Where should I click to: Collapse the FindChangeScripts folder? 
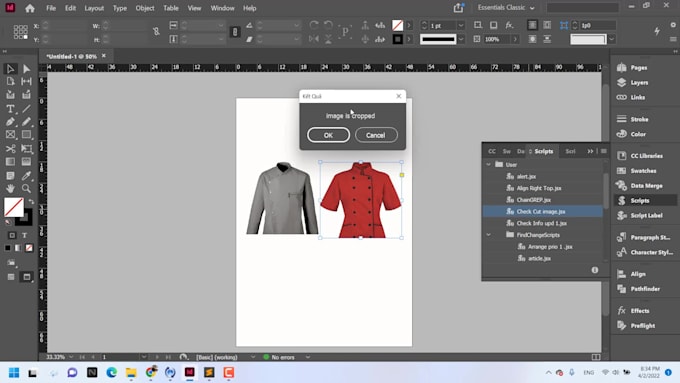pos(489,235)
